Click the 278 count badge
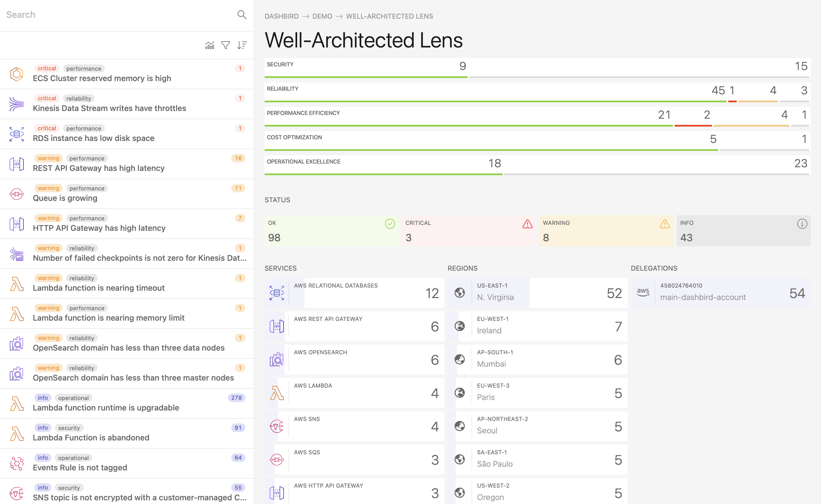 tap(236, 398)
